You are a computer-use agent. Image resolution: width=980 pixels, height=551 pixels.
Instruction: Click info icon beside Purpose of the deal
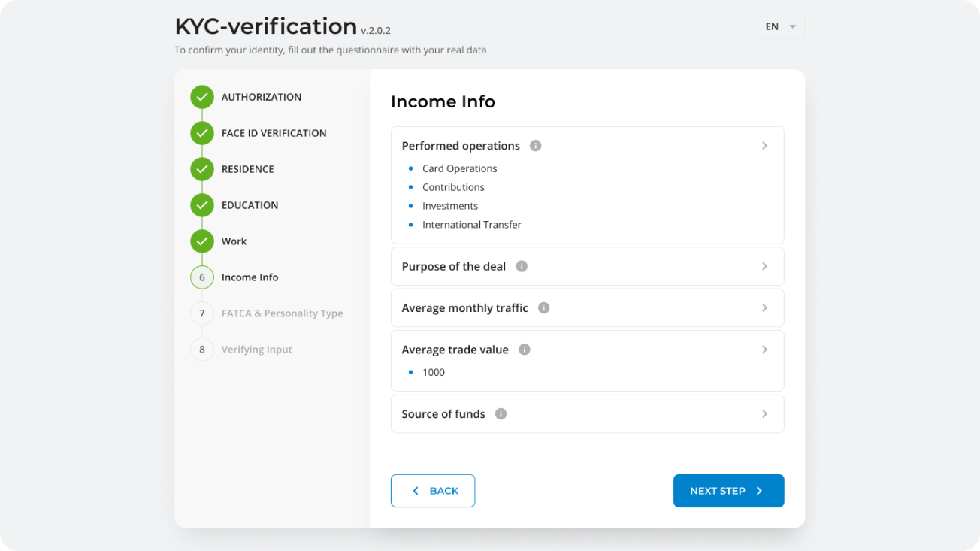click(522, 266)
